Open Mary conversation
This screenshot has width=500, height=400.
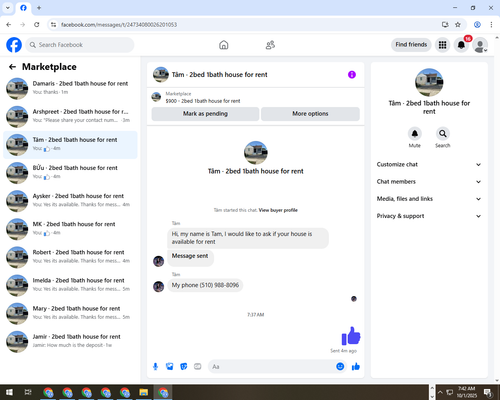click(x=70, y=314)
